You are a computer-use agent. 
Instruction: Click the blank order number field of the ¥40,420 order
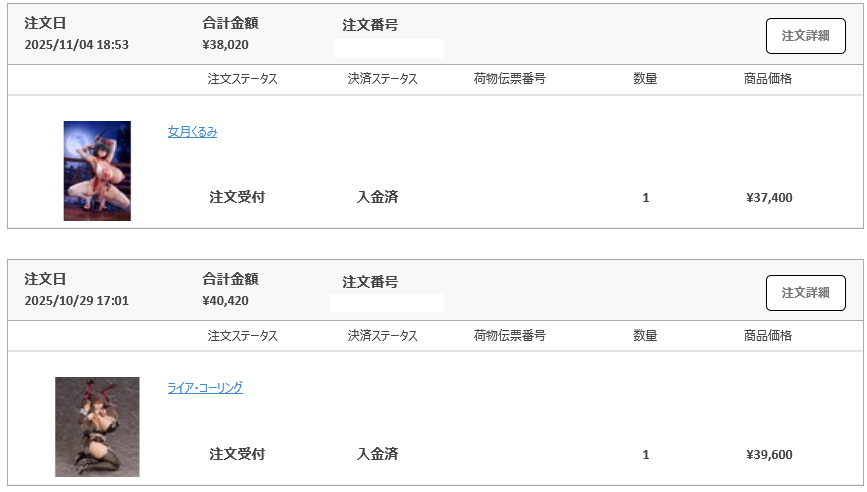(x=386, y=302)
